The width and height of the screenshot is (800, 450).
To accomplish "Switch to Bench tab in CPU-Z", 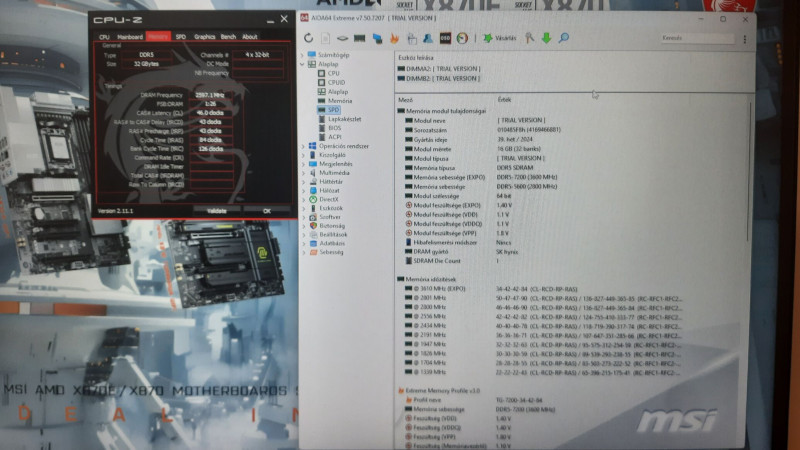I will (x=228, y=37).
